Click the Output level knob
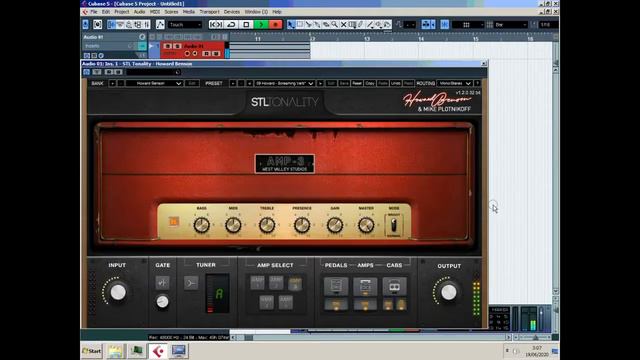640x360 pixels. [x=449, y=292]
